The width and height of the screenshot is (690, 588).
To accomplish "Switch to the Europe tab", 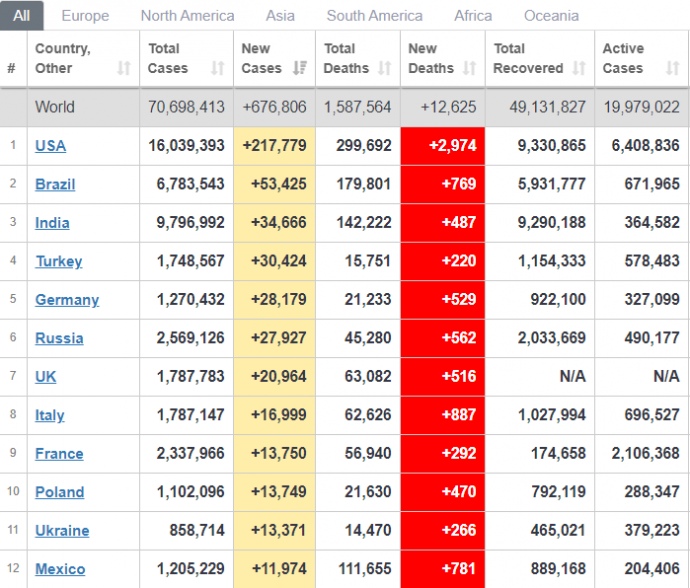I will [85, 16].
